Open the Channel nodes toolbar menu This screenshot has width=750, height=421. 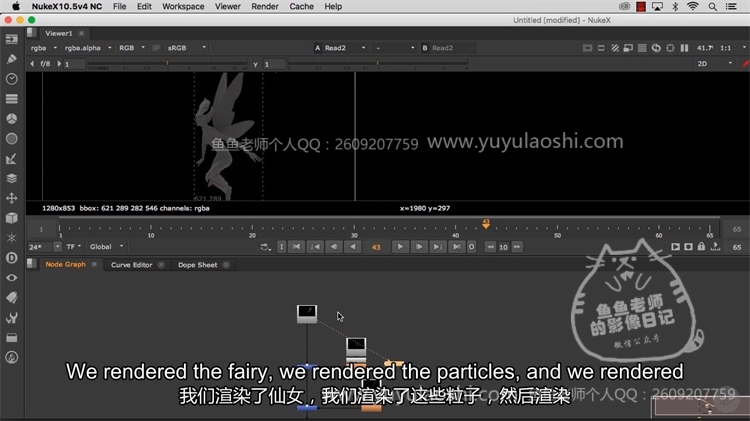coord(11,99)
